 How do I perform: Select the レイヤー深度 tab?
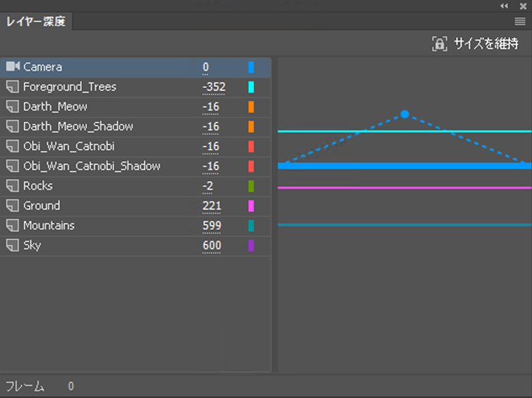36,21
